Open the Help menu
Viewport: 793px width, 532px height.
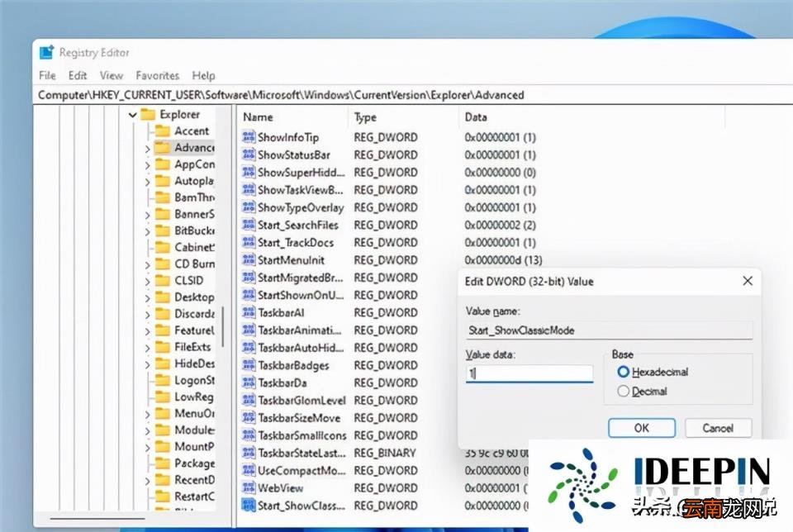[x=203, y=75]
